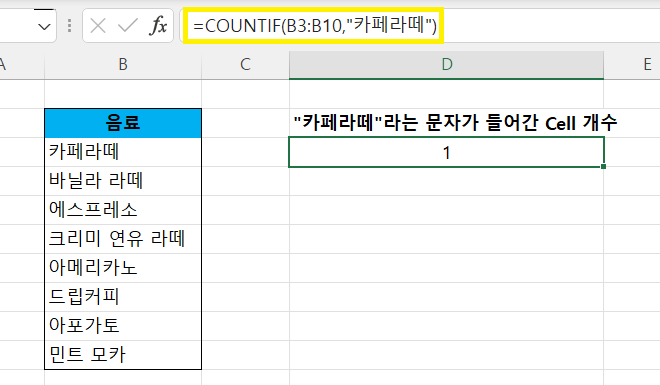Open the Name Box dropdown arrow
The width and height of the screenshot is (660, 385).
coord(44,27)
